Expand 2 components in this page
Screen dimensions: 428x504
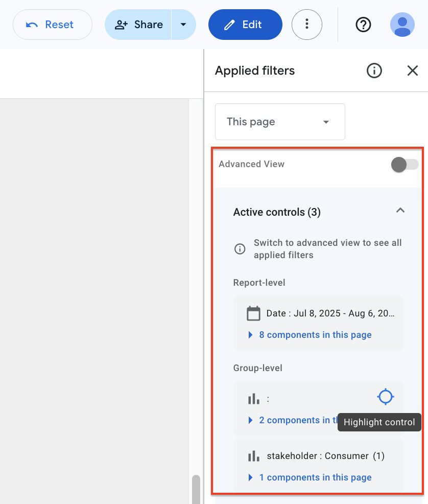[x=294, y=420]
